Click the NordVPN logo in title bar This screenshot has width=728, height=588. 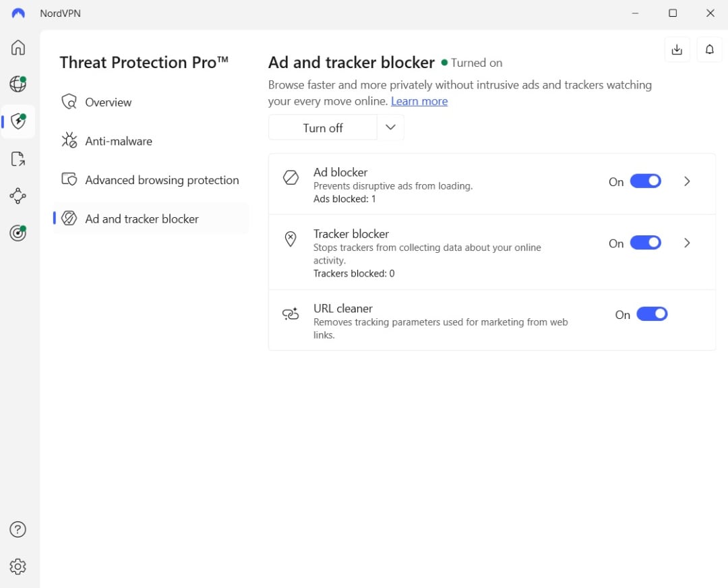[18, 13]
